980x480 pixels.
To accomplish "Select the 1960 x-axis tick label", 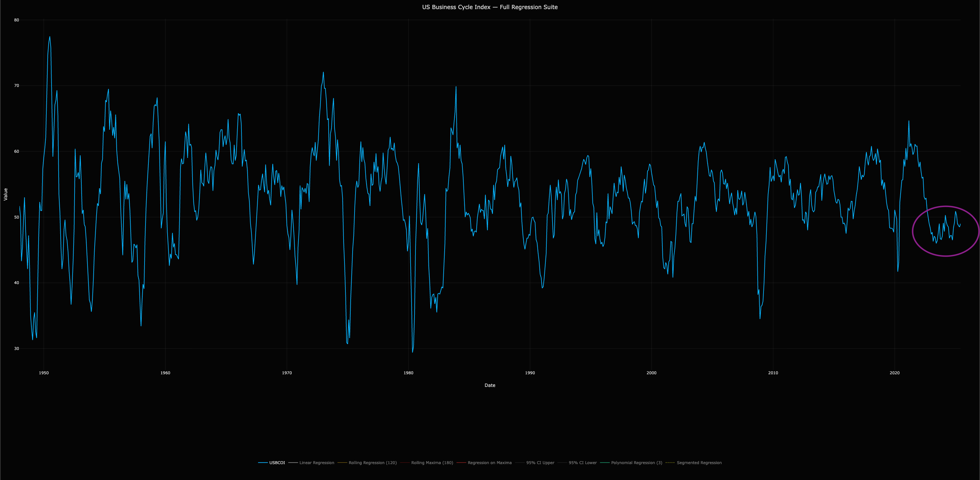I will 165,373.
